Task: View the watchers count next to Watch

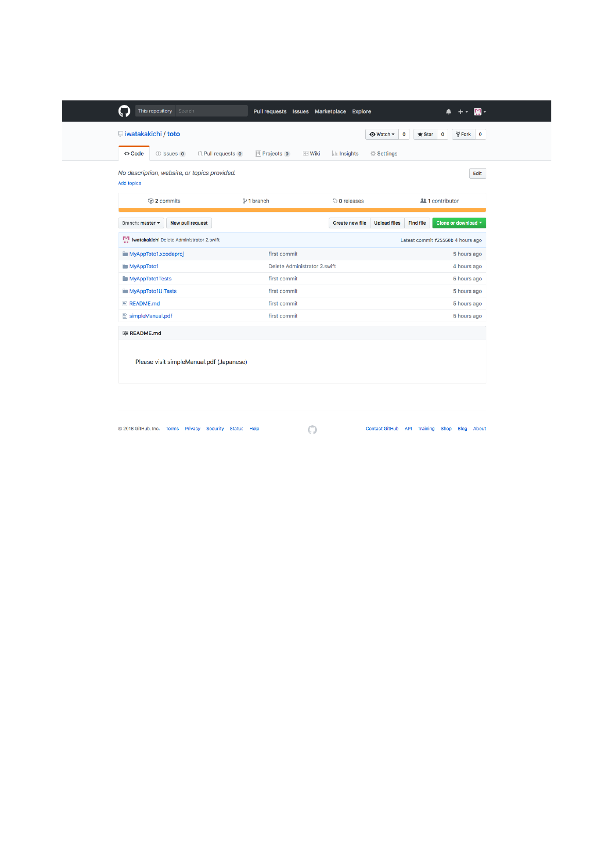Action: tap(404, 134)
